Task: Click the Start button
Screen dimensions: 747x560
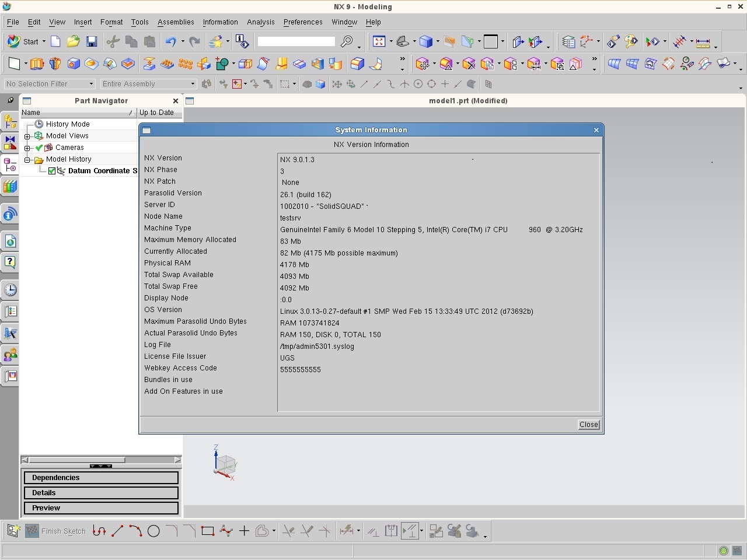Action: click(25, 41)
